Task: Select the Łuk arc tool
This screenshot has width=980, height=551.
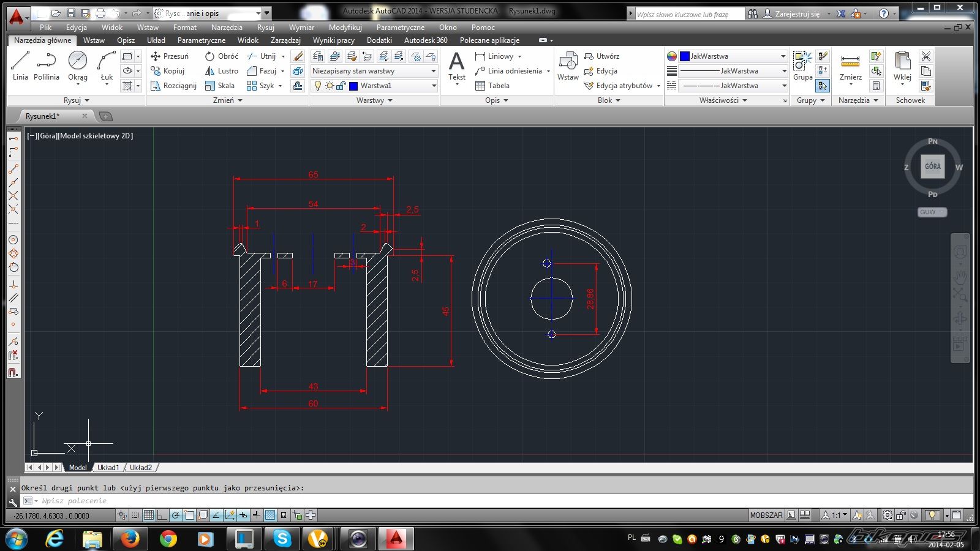Action: [x=107, y=66]
